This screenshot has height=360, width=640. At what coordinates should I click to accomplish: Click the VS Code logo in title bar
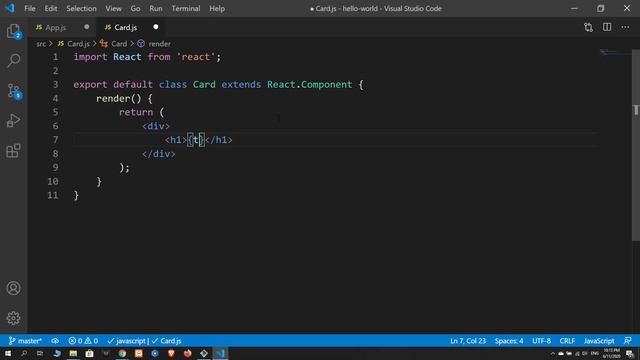pos(10,8)
